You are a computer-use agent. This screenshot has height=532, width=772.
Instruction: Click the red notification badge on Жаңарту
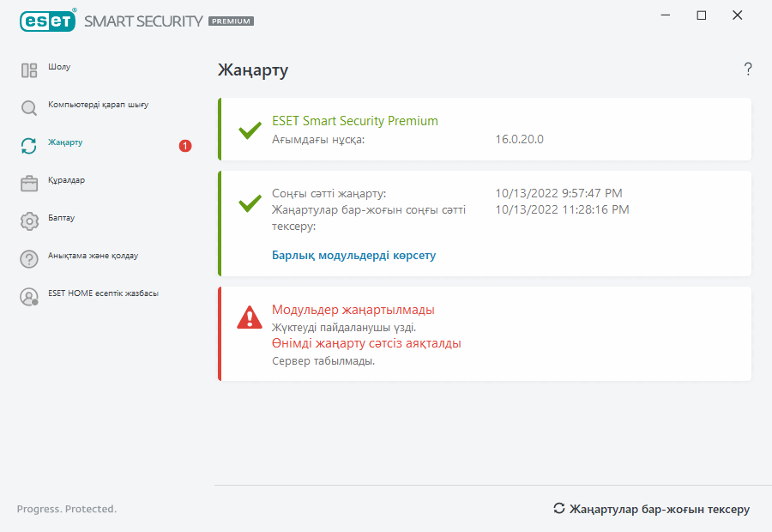coord(185,146)
